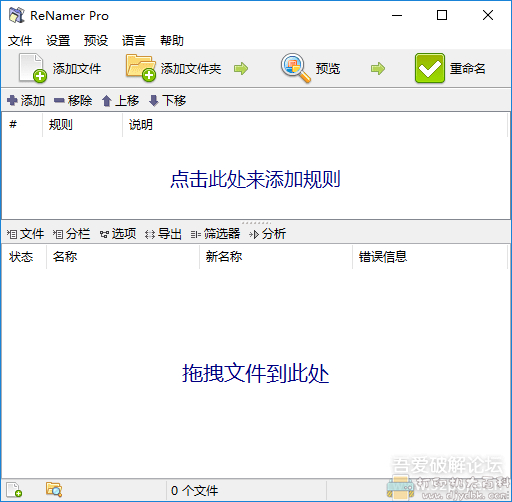Image resolution: width=512 pixels, height=502 pixels.
Task: Move rule up with 上移
Action: point(120,100)
